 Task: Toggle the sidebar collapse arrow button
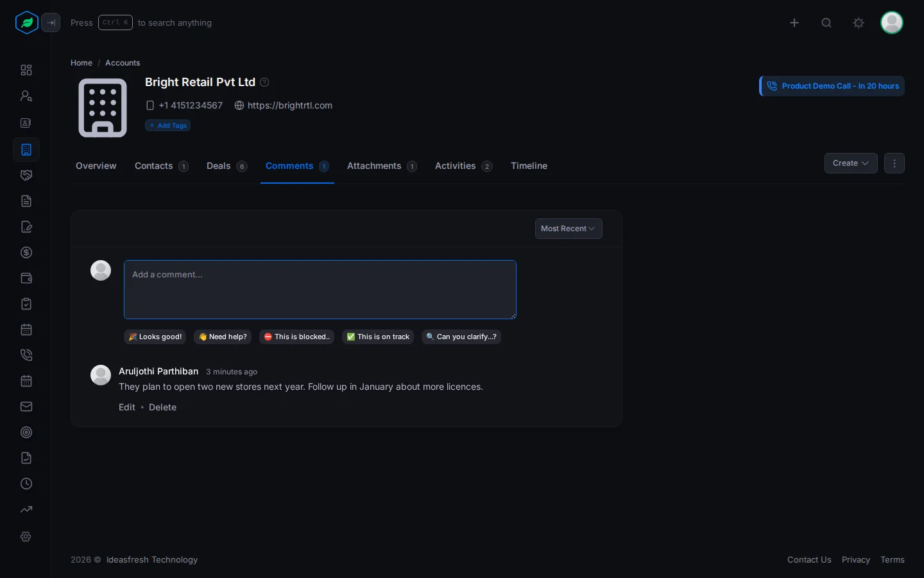click(51, 22)
